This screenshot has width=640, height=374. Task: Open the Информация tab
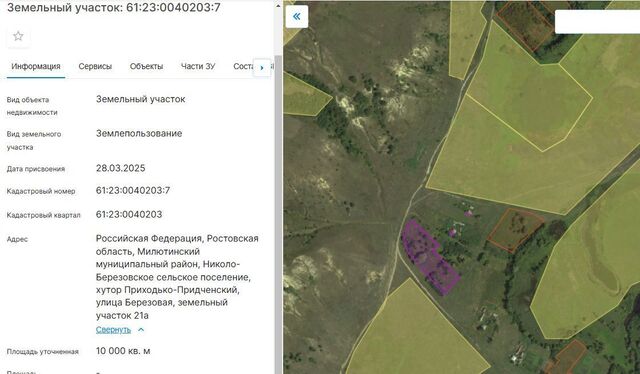click(36, 66)
